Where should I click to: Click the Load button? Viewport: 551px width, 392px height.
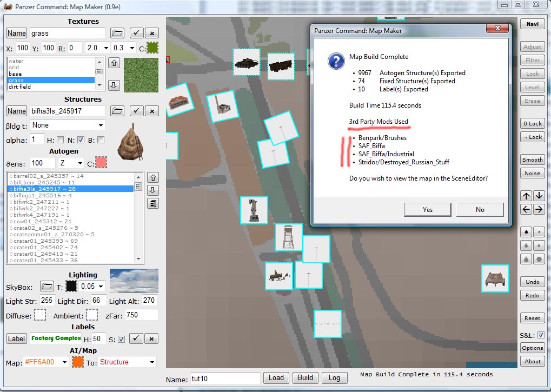(x=276, y=377)
